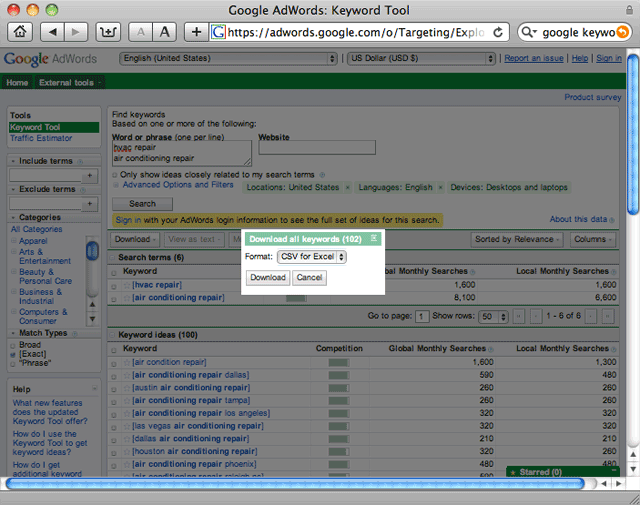Viewport: 640px width, 505px height.
Task: Click Cancel in the download dialog
Action: tap(309, 278)
